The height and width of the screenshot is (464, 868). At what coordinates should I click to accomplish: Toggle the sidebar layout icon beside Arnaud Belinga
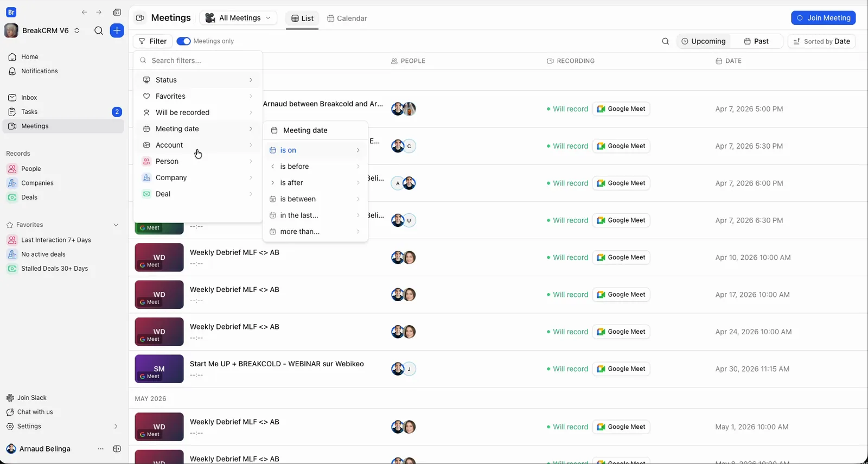(x=117, y=449)
